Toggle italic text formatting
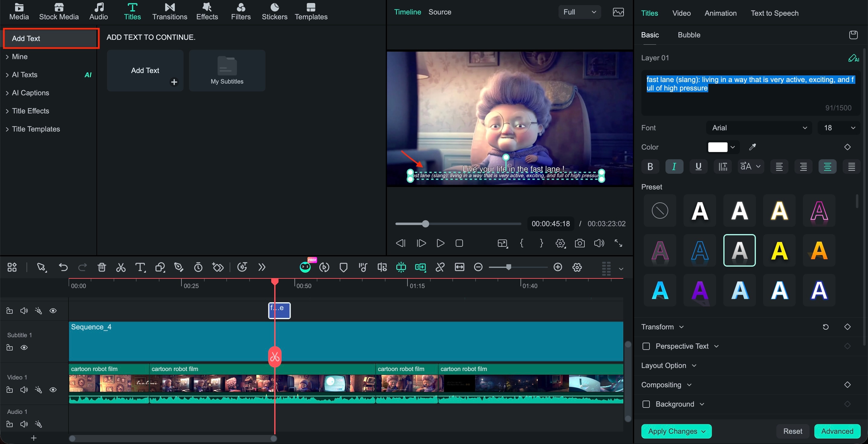Viewport: 868px width, 444px height. [674, 166]
